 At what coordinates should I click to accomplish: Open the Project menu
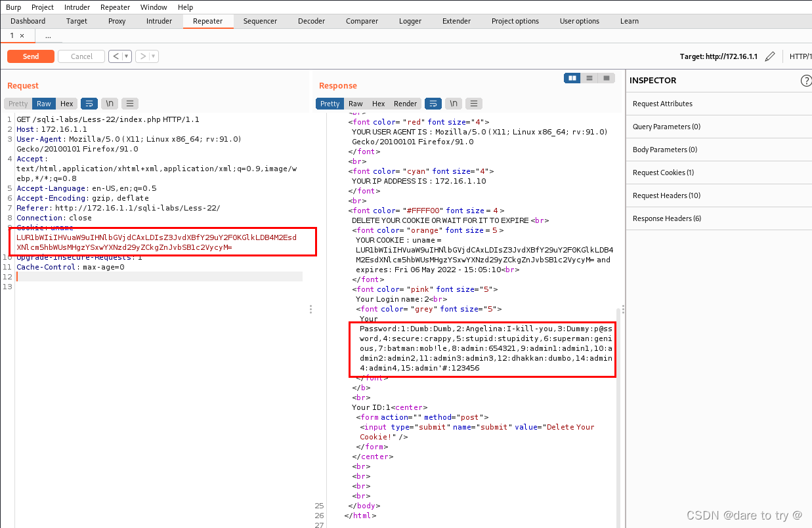[x=43, y=7]
